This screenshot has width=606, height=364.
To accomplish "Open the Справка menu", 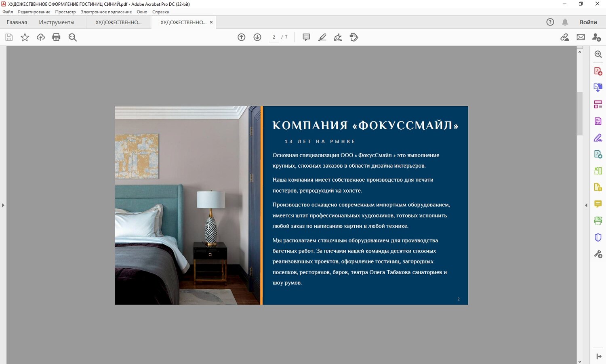I will 160,12.
